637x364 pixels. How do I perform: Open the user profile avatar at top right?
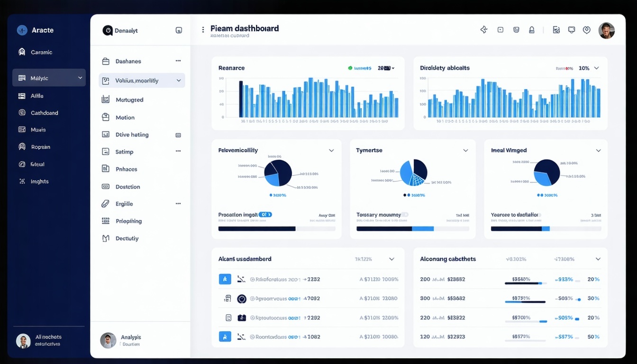pos(607,29)
